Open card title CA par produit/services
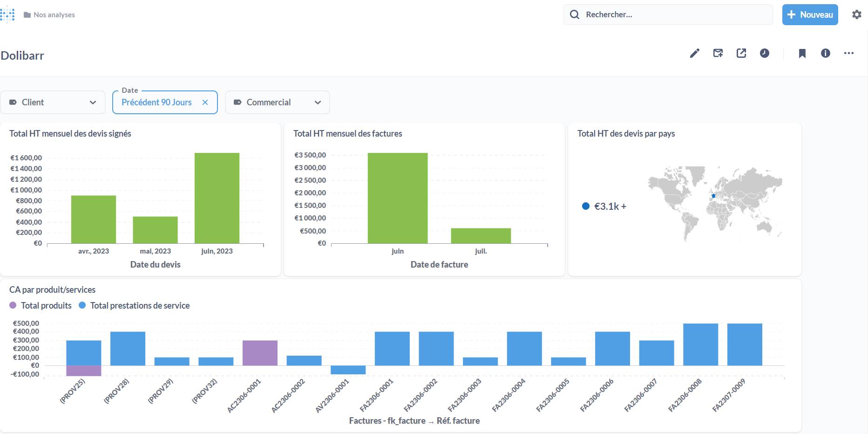Viewport: 868px width, 434px height. click(x=52, y=289)
